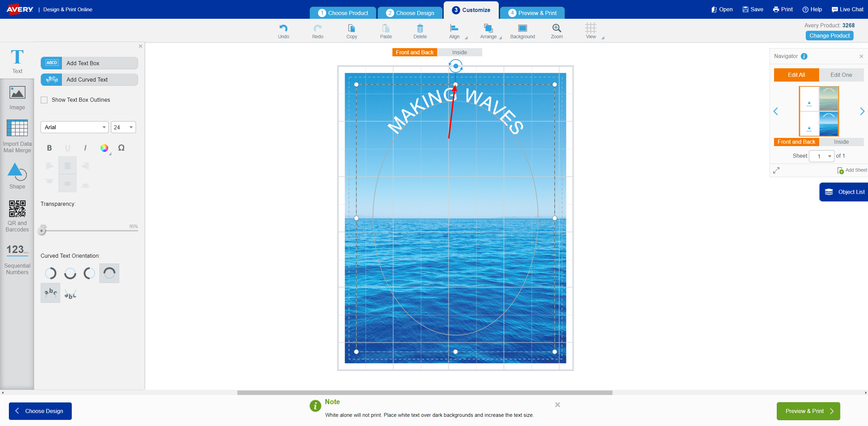The image size is (868, 426).
Task: Select the top-arc curved text orientation
Action: [x=109, y=273]
